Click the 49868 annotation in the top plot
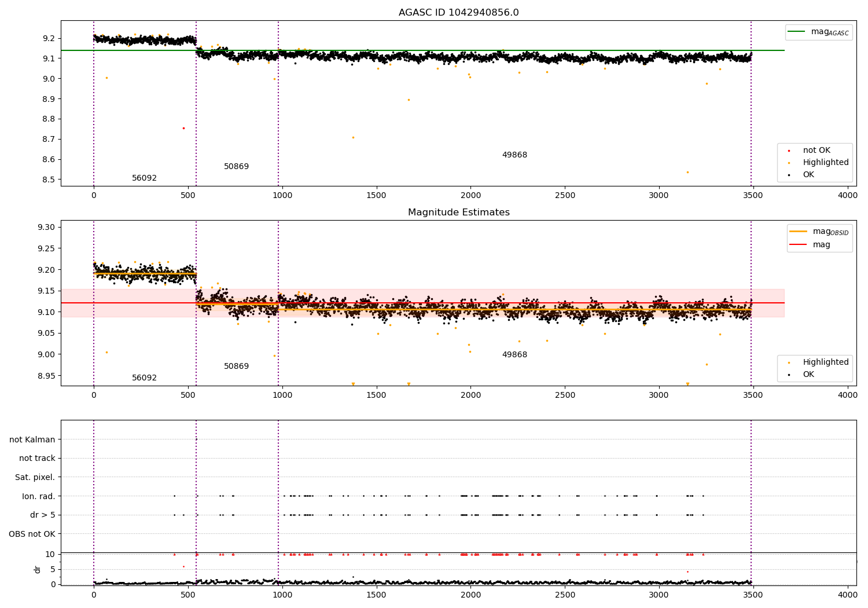 514,155
